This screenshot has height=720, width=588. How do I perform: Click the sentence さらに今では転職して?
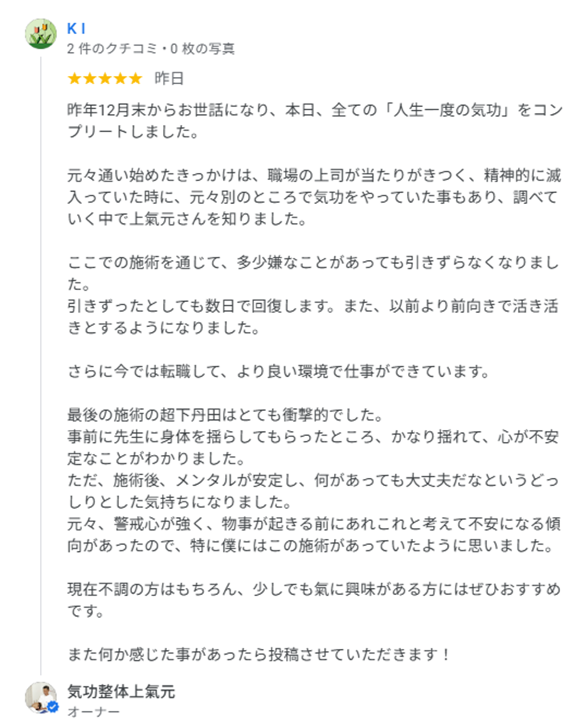(278, 372)
